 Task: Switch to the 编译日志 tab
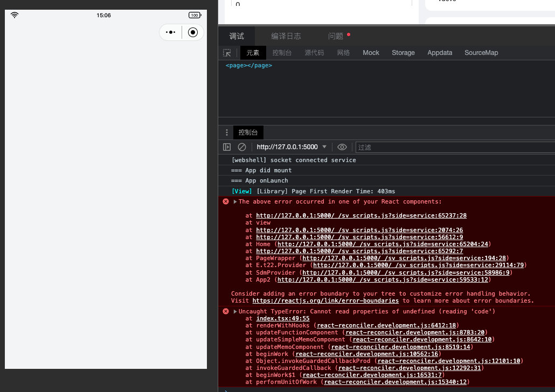coord(286,36)
